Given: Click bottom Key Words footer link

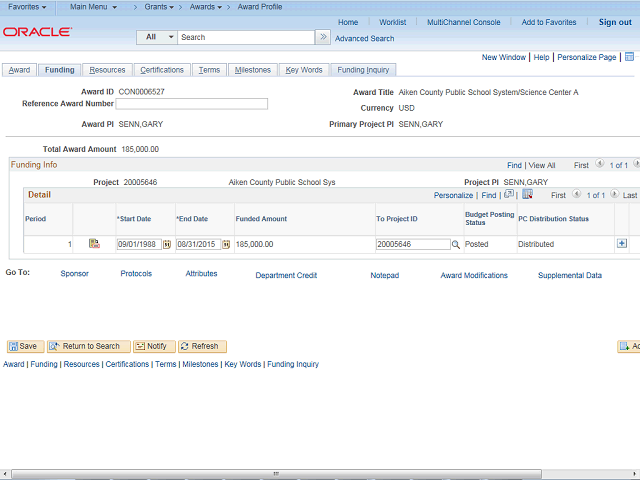Looking at the screenshot, I should pos(242,364).
